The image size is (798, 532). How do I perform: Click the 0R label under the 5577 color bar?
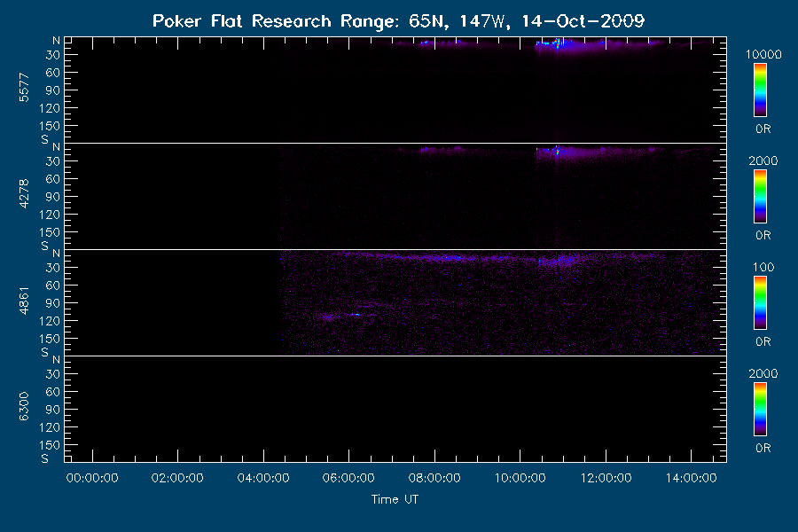click(x=763, y=129)
